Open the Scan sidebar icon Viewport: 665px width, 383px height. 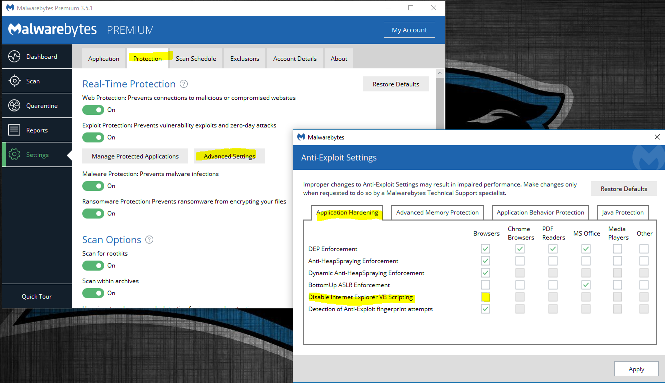click(14, 81)
